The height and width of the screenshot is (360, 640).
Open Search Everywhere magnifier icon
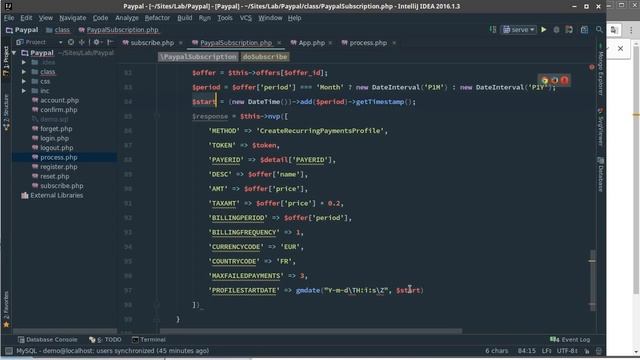coord(599,30)
